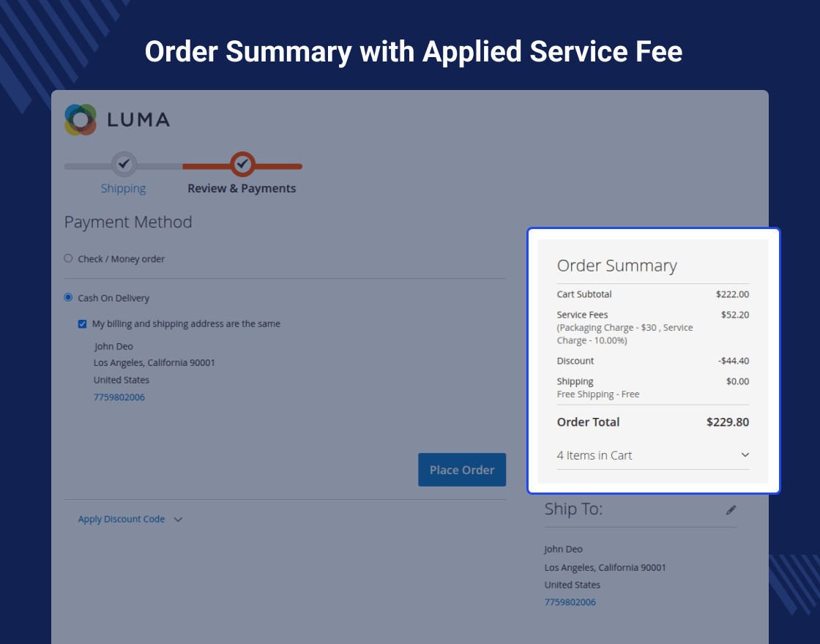Select the Check / Money order radio button

tap(69, 258)
